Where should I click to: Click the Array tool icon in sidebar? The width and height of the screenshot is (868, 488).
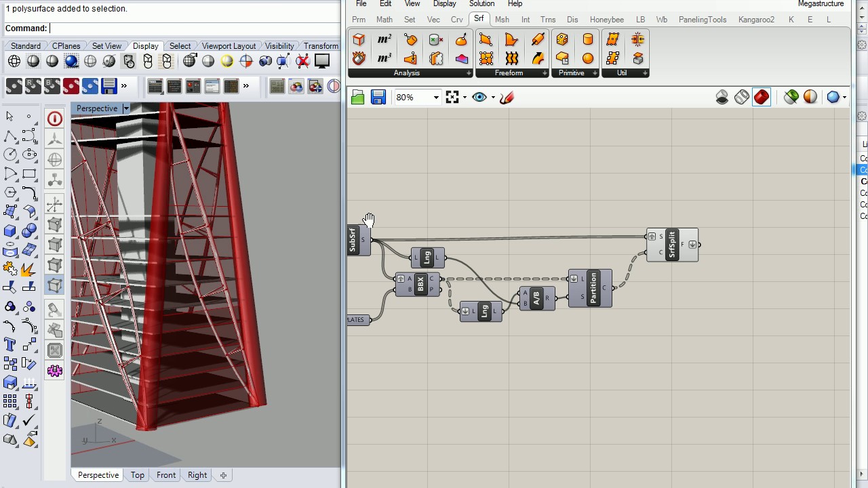tap(9, 401)
